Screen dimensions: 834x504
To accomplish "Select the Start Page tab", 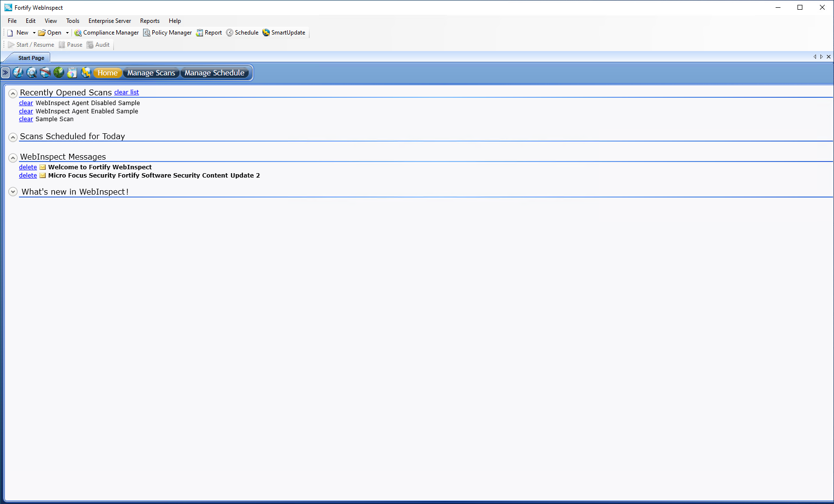I will [x=31, y=58].
